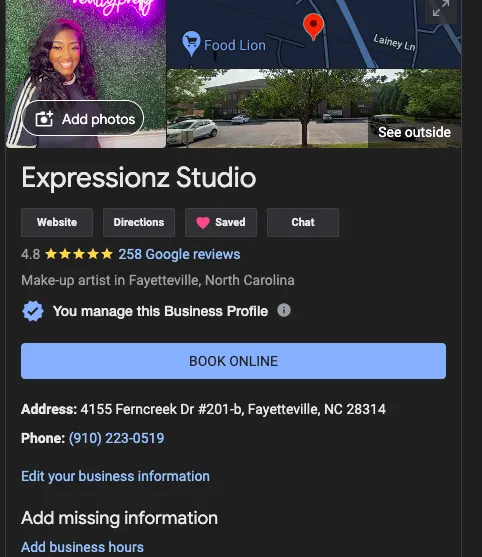Image resolution: width=482 pixels, height=557 pixels.
Task: Click the blue verified checkmark badge
Action: pyautogui.click(x=33, y=311)
